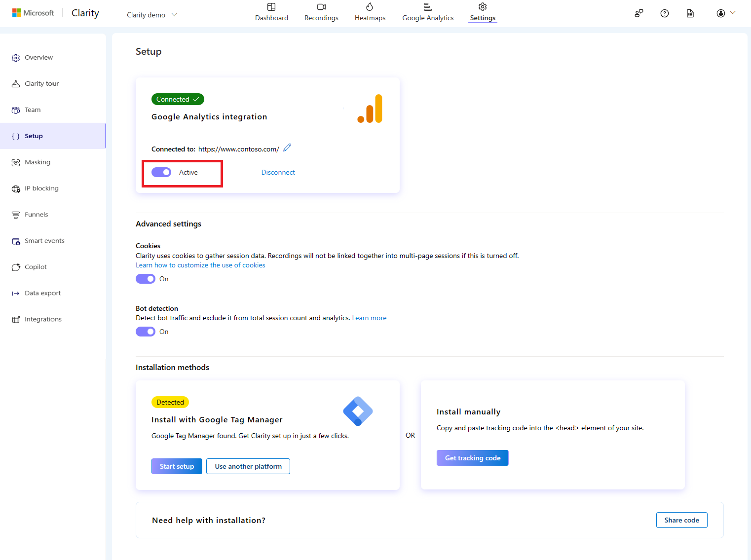Click the pencil icon to edit connected URL
This screenshot has width=751, height=560.
coord(287,148)
